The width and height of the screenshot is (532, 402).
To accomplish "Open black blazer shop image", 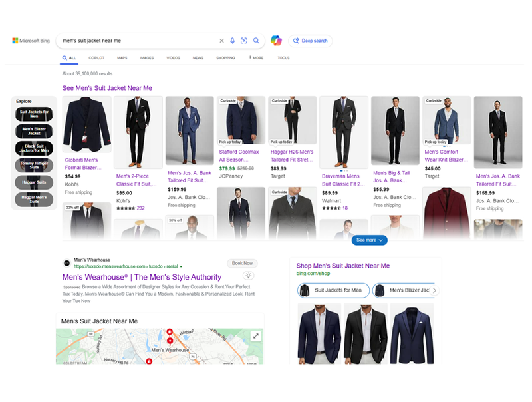I will click(x=365, y=333).
